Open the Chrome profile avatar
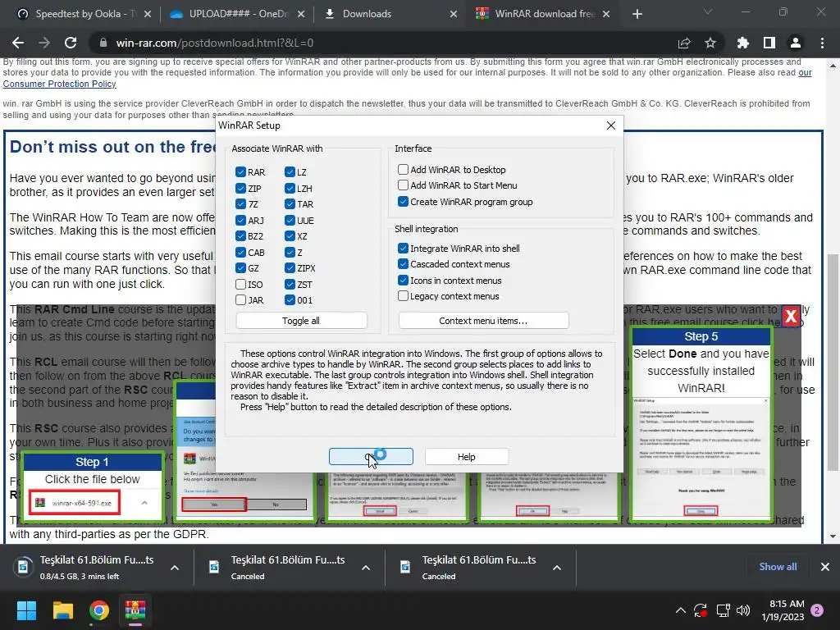Viewport: 840px width, 630px height. pos(796,43)
